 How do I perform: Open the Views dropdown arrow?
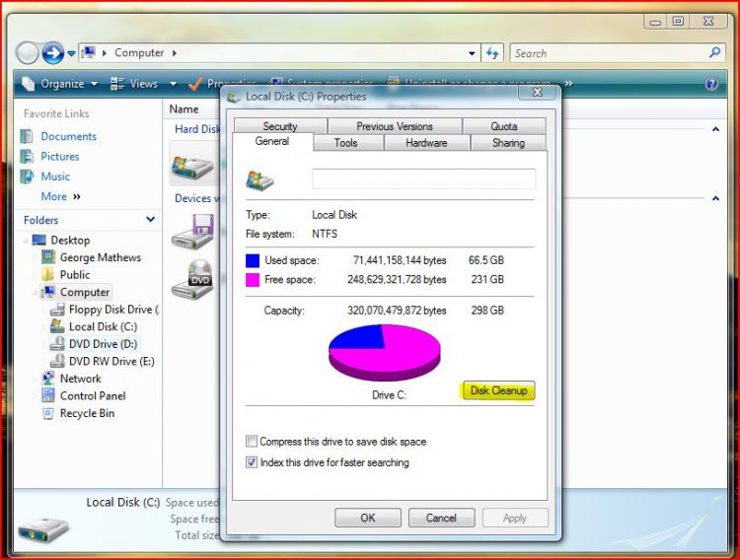pos(174,84)
